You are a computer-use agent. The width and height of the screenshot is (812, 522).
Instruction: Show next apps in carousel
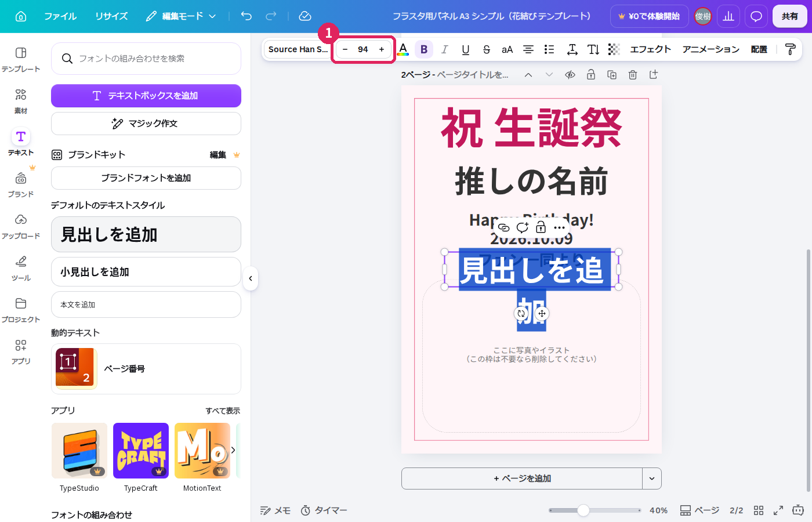click(x=233, y=450)
